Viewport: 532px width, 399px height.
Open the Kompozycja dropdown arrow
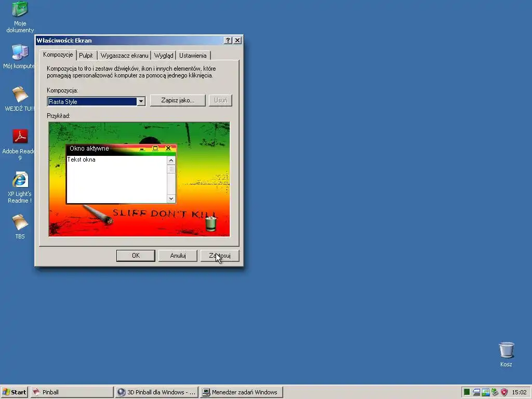(x=141, y=101)
